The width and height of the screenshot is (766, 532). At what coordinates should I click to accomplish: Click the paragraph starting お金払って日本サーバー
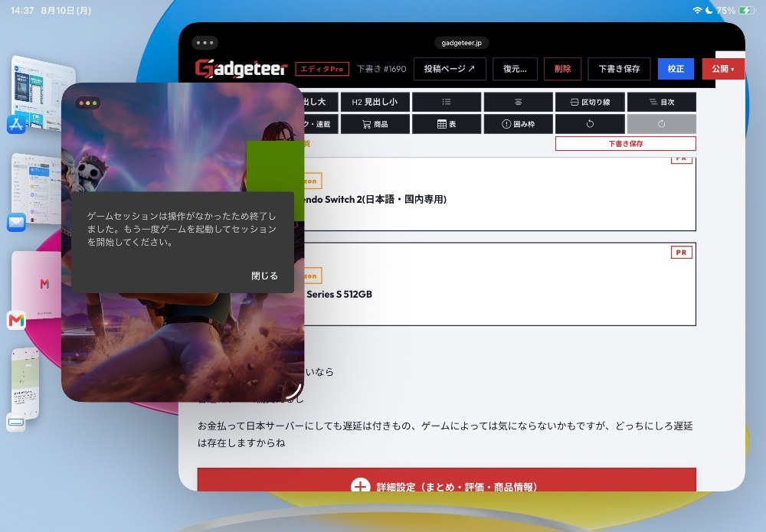445,434
